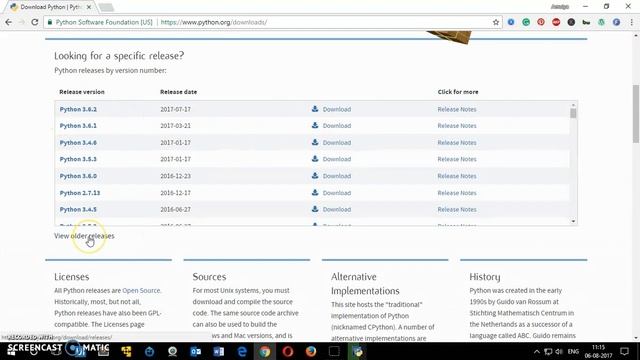
Task: Open the Python 3.6.0 release link
Action: click(78, 176)
